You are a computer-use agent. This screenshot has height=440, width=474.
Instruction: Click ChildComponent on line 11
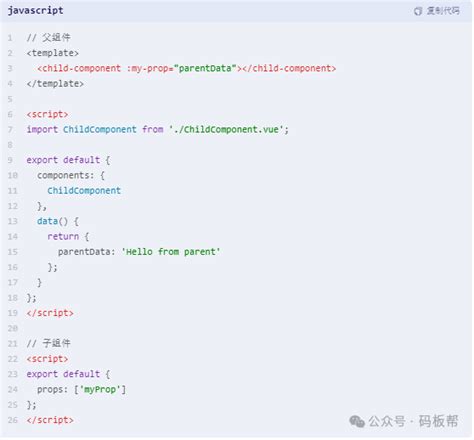pyautogui.click(x=84, y=191)
